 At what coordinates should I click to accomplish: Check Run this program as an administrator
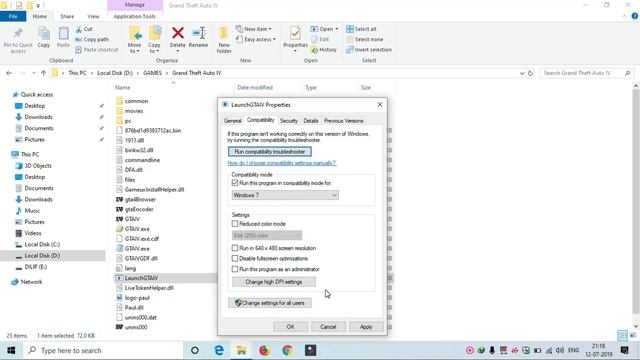coord(235,269)
